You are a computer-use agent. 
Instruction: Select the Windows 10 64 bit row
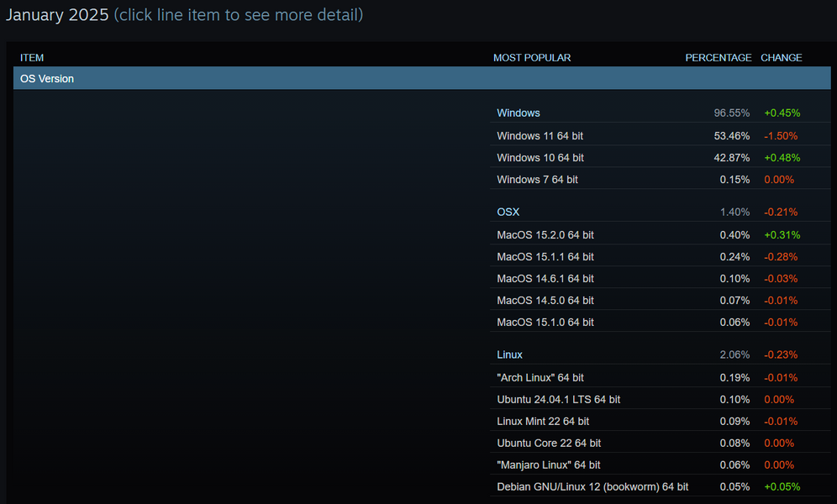(x=540, y=158)
